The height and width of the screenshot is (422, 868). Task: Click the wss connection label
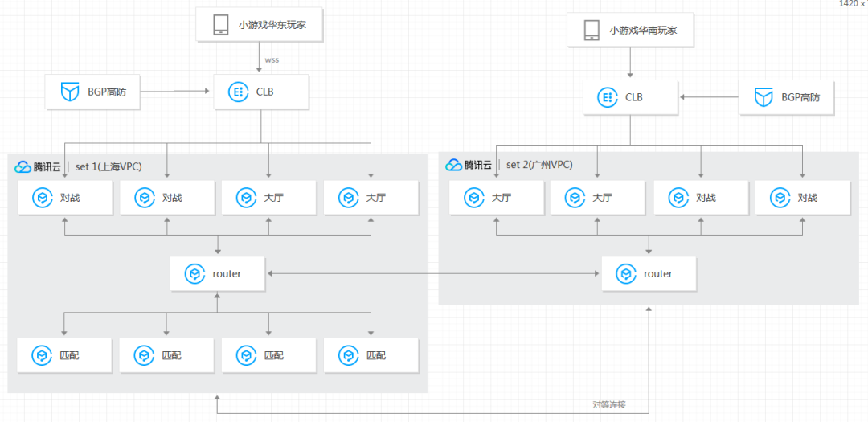click(272, 60)
